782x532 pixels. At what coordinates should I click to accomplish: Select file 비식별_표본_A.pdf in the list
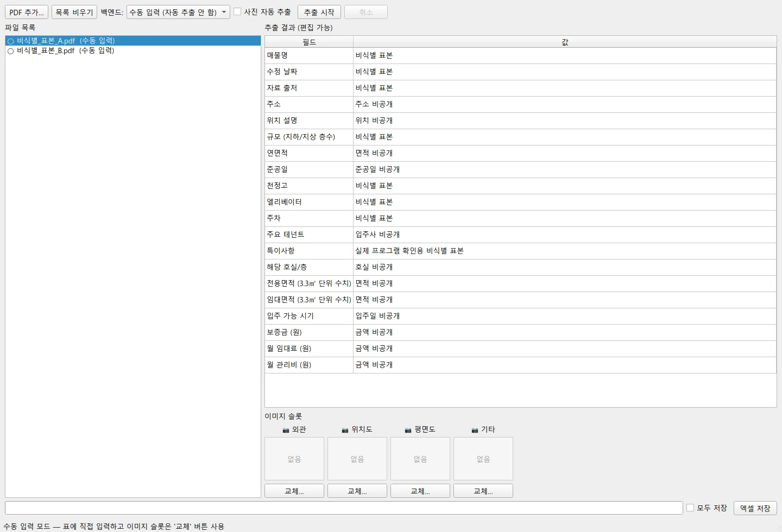133,41
